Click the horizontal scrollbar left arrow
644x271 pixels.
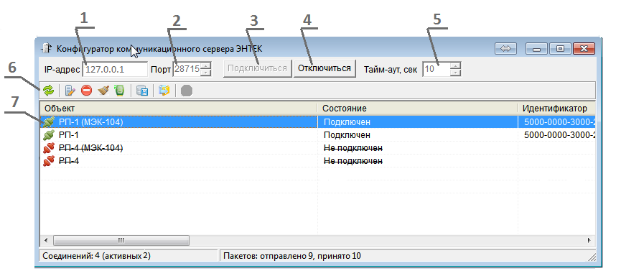click(46, 240)
